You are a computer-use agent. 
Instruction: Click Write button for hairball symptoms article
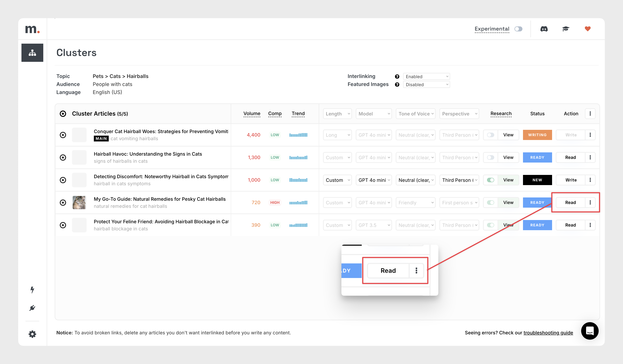click(571, 180)
